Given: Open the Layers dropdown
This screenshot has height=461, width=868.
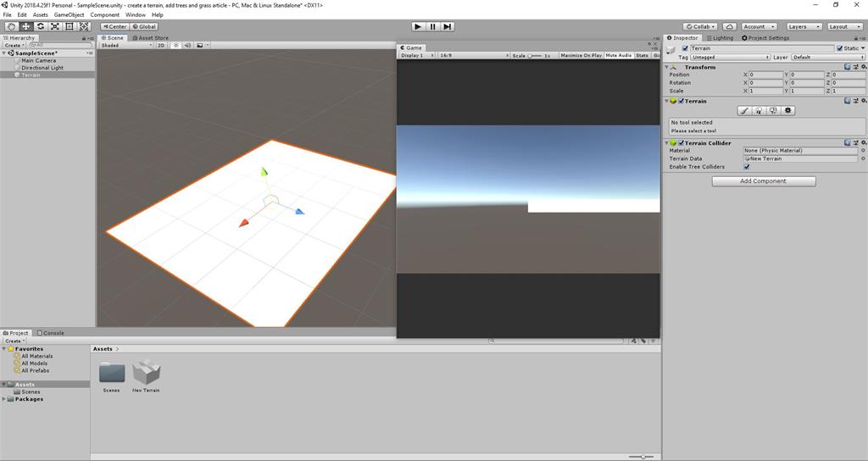Looking at the screenshot, I should pyautogui.click(x=804, y=26).
